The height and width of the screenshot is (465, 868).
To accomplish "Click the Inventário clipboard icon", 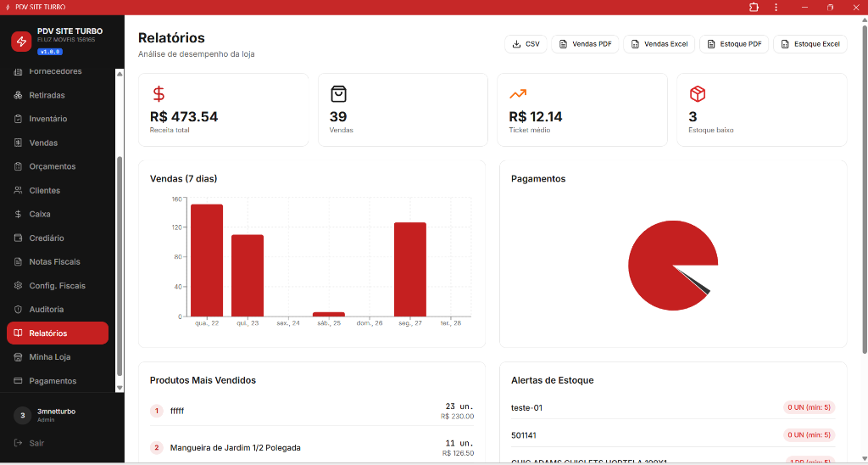I will pyautogui.click(x=18, y=119).
